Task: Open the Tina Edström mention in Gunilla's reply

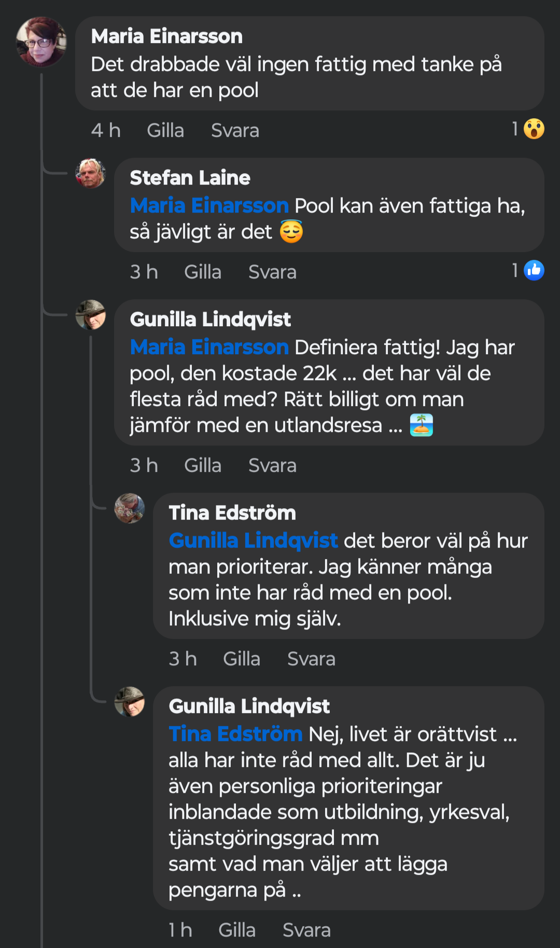Action: pyautogui.click(x=235, y=734)
